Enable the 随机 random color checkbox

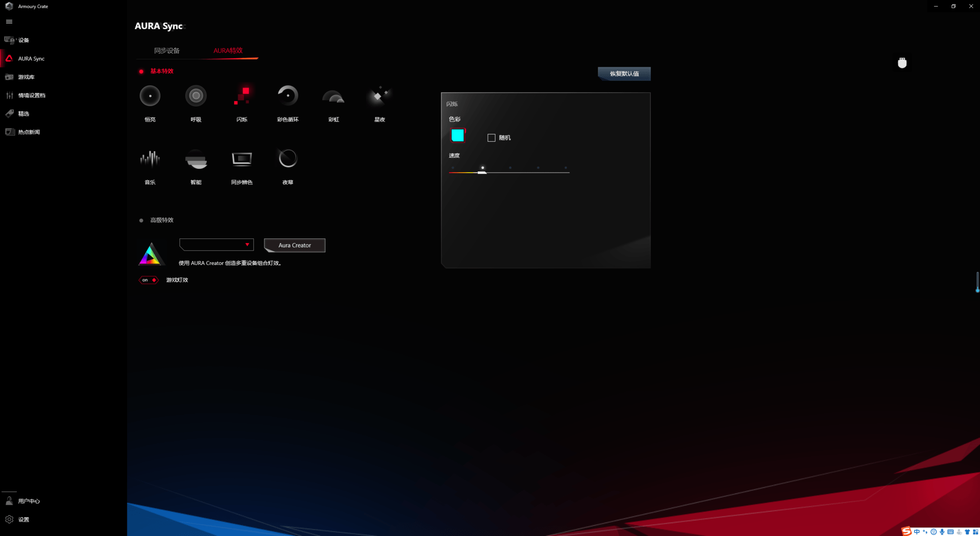492,138
